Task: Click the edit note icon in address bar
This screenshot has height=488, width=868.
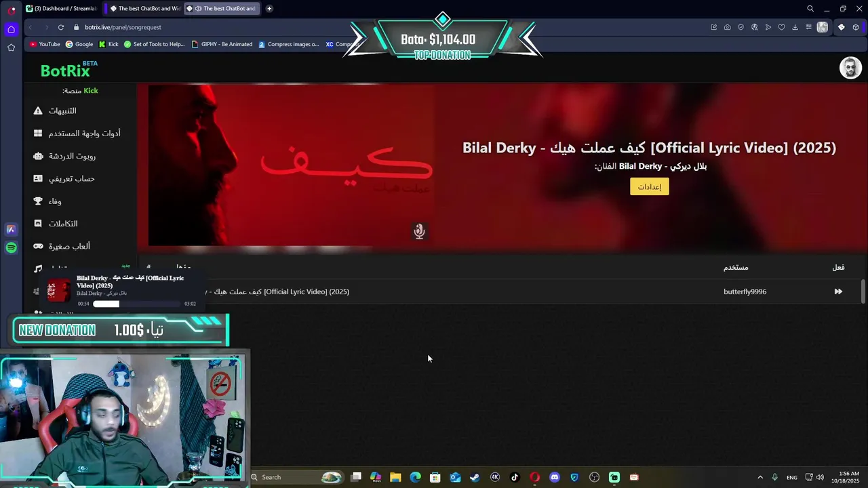Action: pos(713,27)
